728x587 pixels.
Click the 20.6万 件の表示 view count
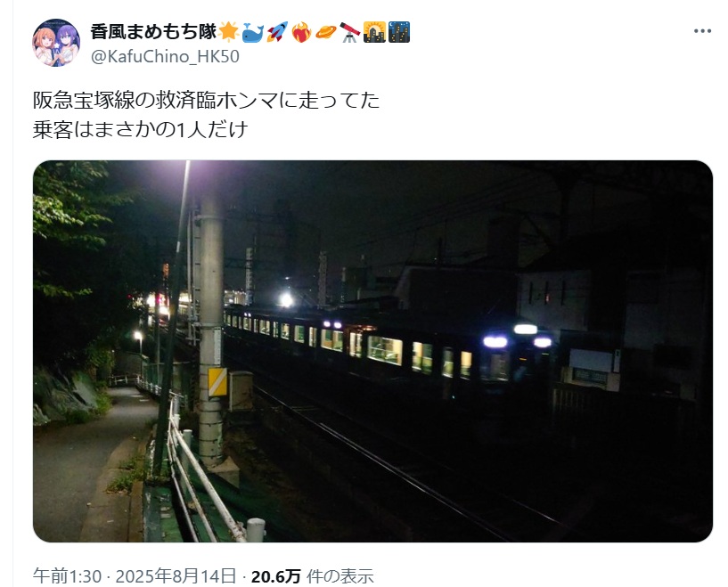[x=313, y=575]
